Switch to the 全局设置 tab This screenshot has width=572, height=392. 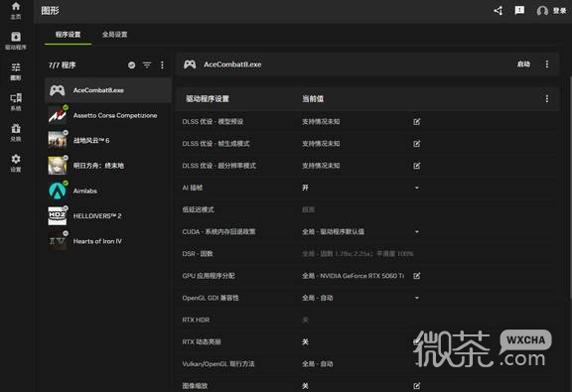point(114,35)
